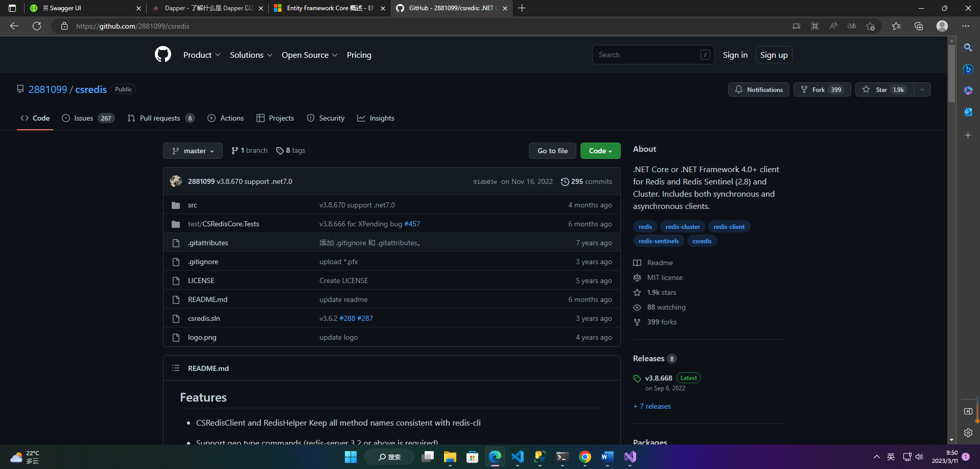Open Edge sidebar settings gear
Image resolution: width=980 pixels, height=469 pixels.
click(968, 433)
